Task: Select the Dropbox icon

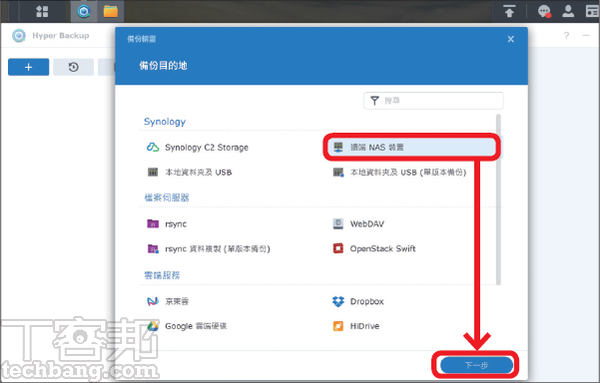Action: [x=338, y=302]
